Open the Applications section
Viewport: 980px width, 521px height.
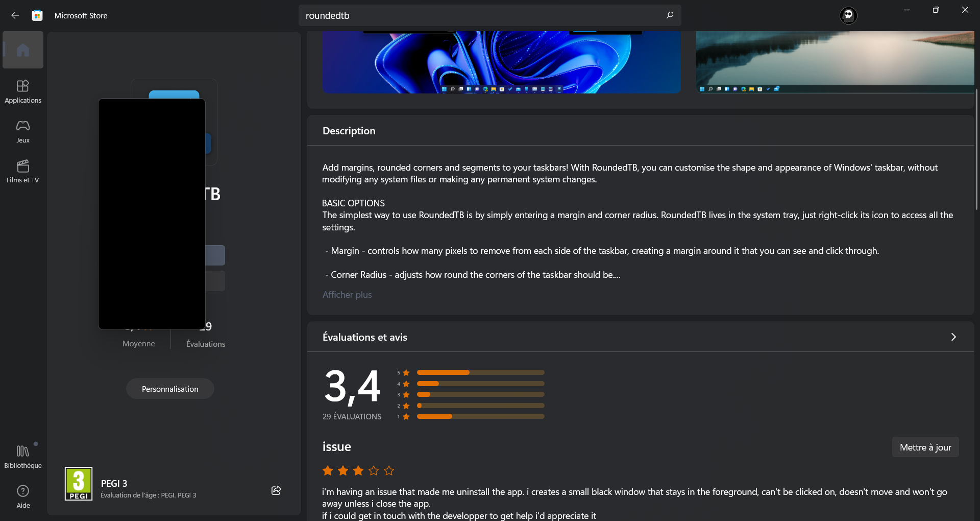coord(23,91)
